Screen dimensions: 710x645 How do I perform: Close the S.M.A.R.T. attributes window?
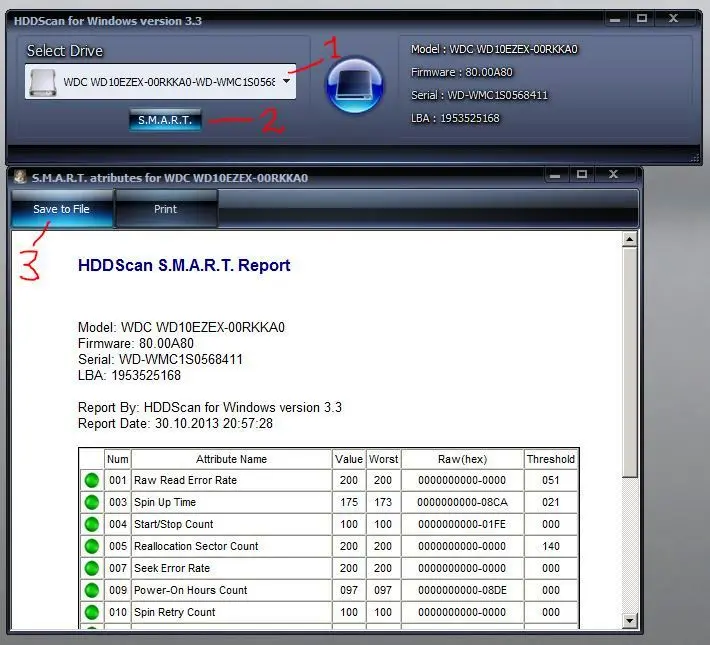[x=614, y=174]
